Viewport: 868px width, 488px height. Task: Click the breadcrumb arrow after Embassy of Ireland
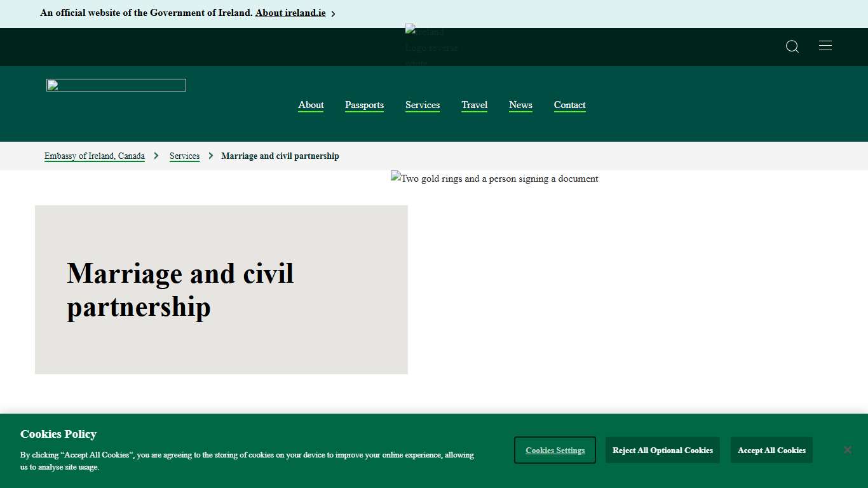click(x=156, y=155)
